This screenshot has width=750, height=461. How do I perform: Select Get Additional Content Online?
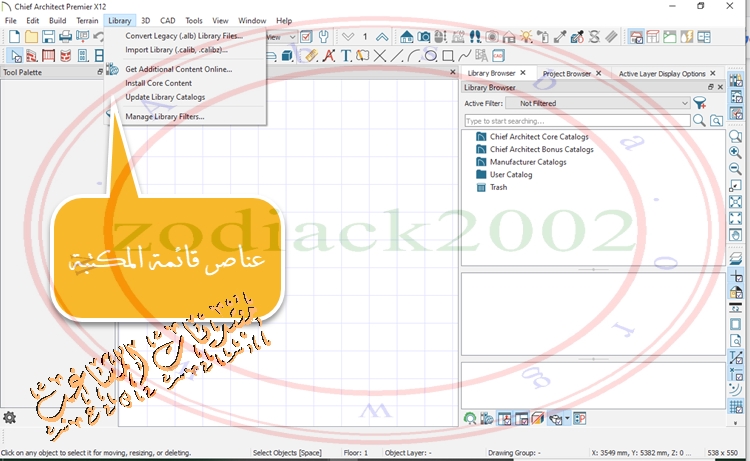point(178,69)
